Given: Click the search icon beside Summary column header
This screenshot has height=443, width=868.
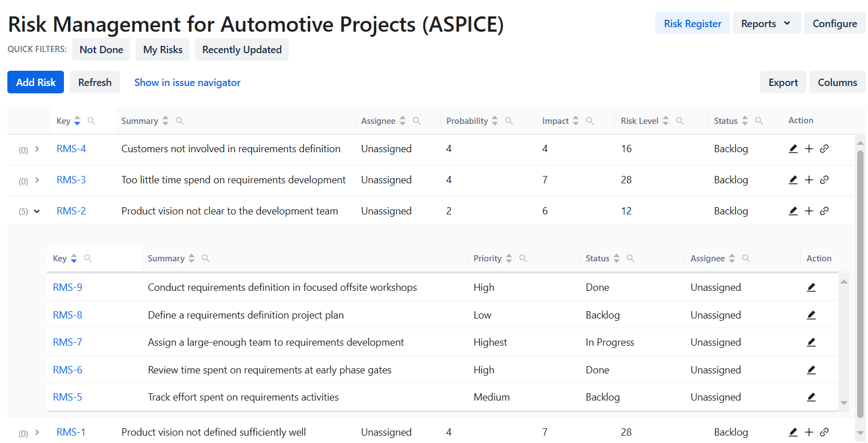Looking at the screenshot, I should pyautogui.click(x=179, y=121).
